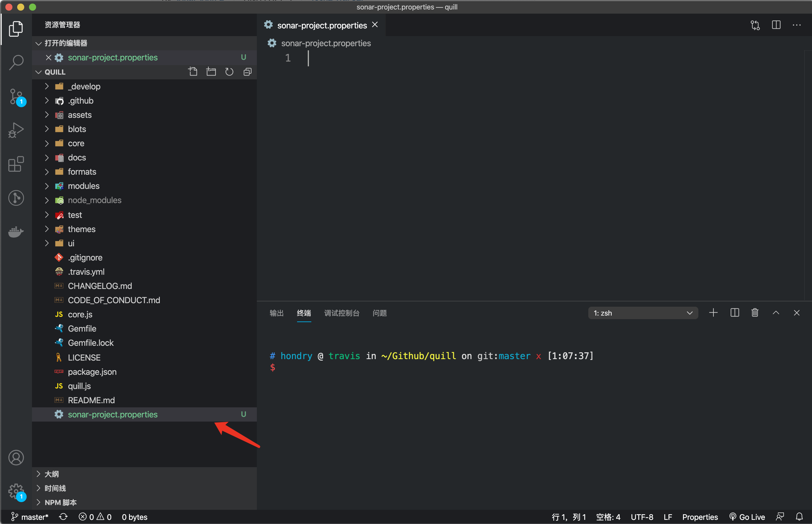812x524 pixels.
Task: Split the editor to the right
Action: pos(776,25)
